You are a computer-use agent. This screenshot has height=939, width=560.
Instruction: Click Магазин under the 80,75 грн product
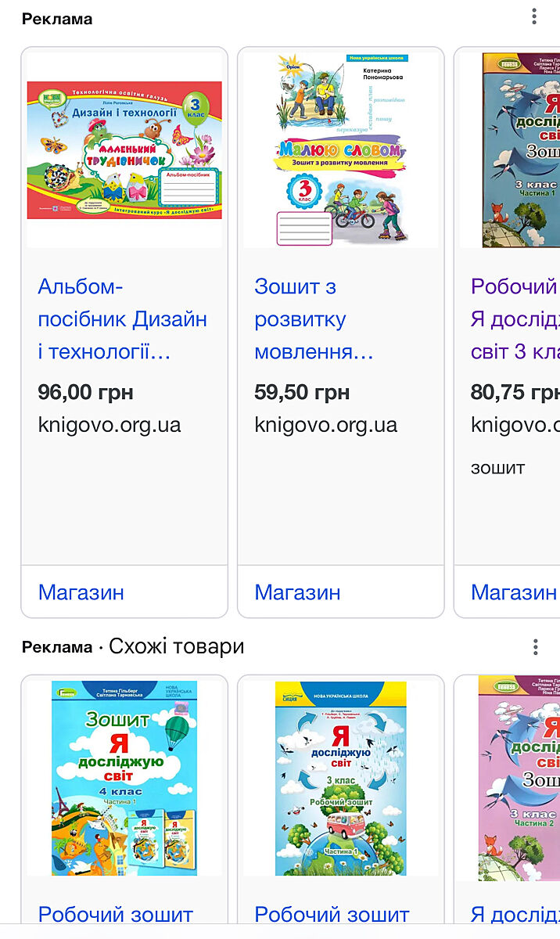[x=514, y=592]
